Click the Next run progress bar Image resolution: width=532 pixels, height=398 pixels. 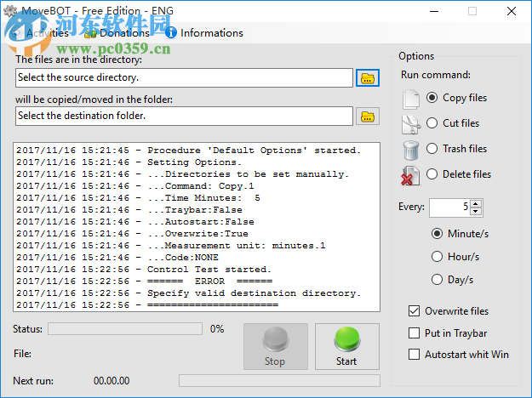(x=279, y=380)
